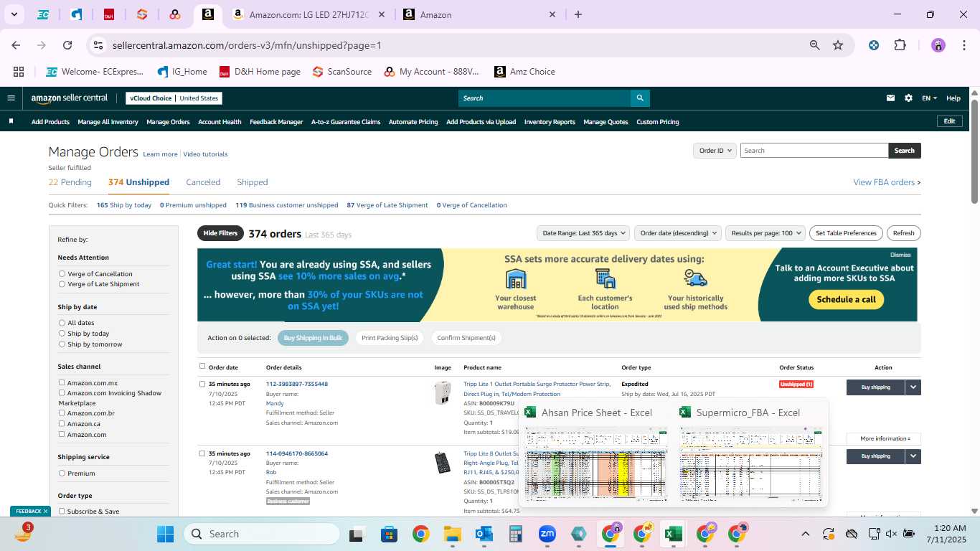Open Outlook from the Windows taskbar
Image resolution: width=980 pixels, height=551 pixels.
coord(484,534)
